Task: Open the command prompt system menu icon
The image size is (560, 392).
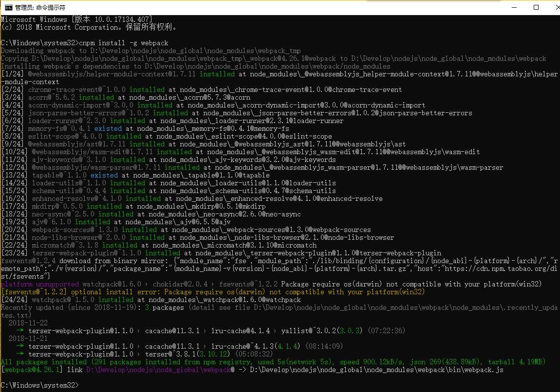Action: 8,7
